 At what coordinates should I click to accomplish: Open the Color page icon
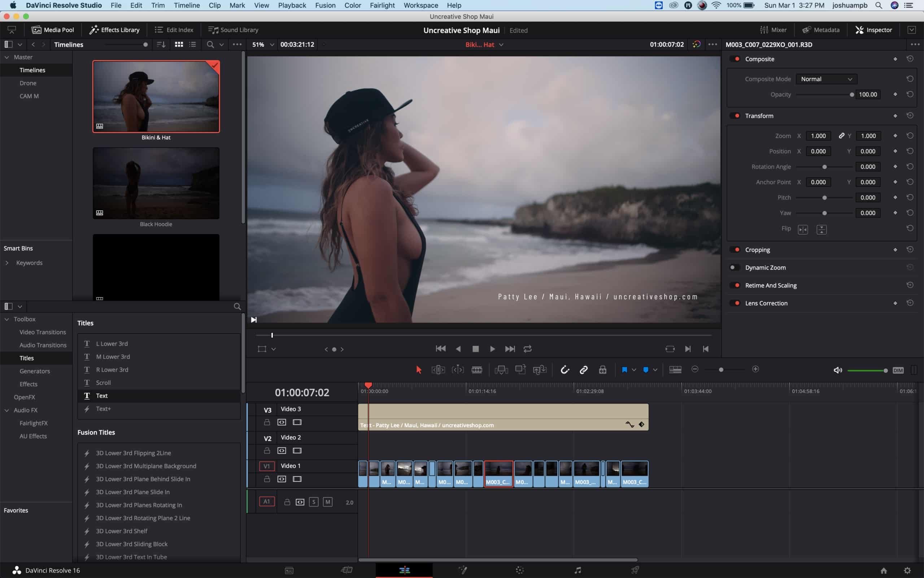(520, 570)
